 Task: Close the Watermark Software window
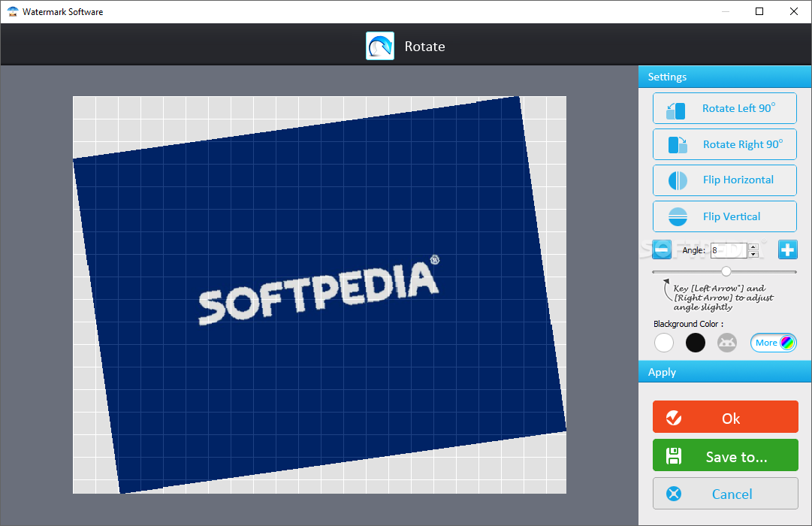coord(794,11)
